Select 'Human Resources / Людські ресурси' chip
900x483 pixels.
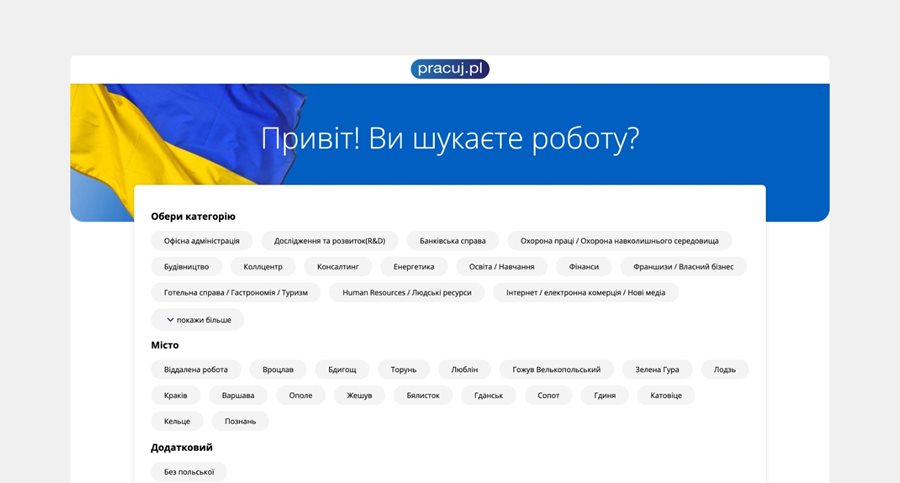pyautogui.click(x=407, y=293)
